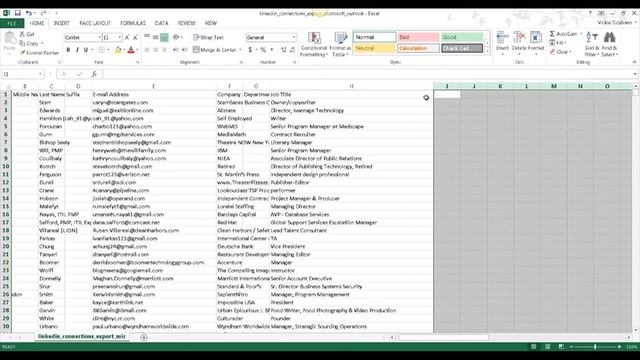Toggle Align Left
Viewport: 640px width, 360px height.
tap(147, 50)
